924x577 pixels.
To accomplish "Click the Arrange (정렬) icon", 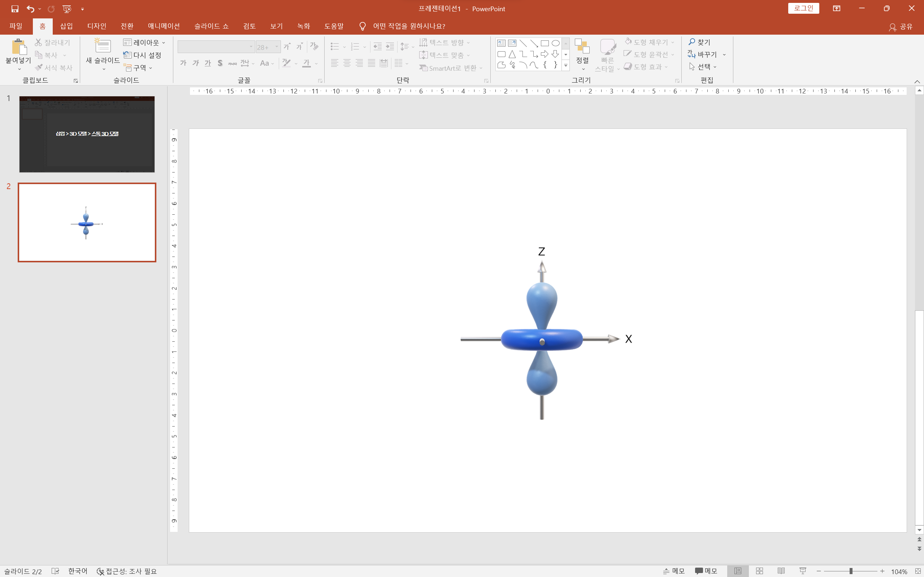I will (x=582, y=47).
